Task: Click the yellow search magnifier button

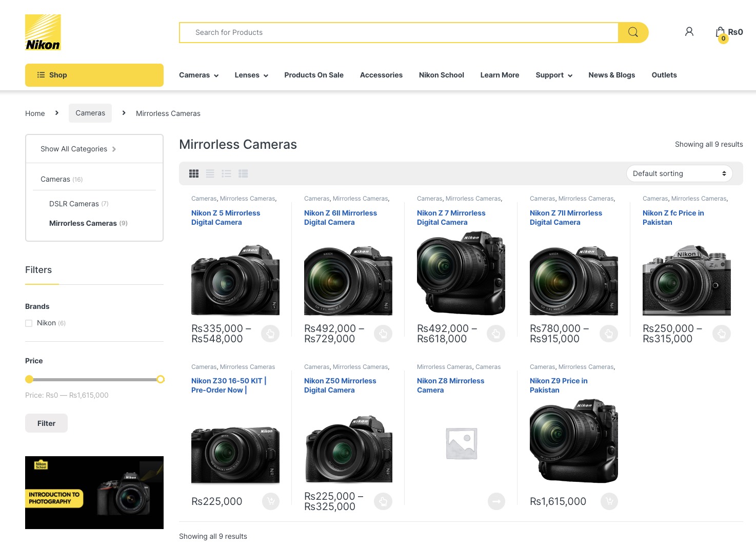Action: [633, 32]
